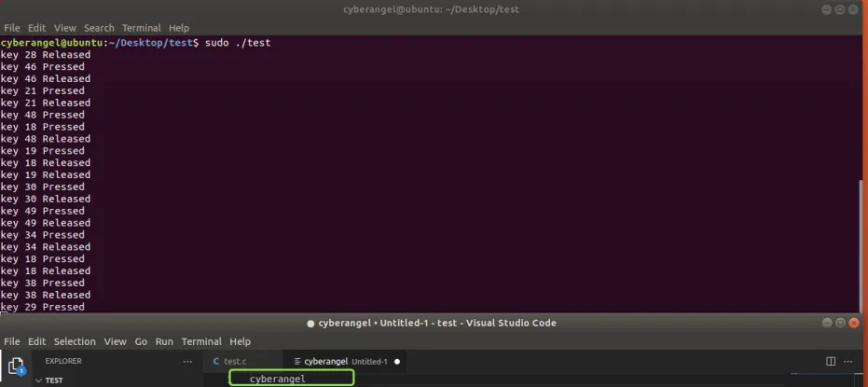Click the unsaved dot on cyberangel tab
The height and width of the screenshot is (387, 868).
(397, 361)
